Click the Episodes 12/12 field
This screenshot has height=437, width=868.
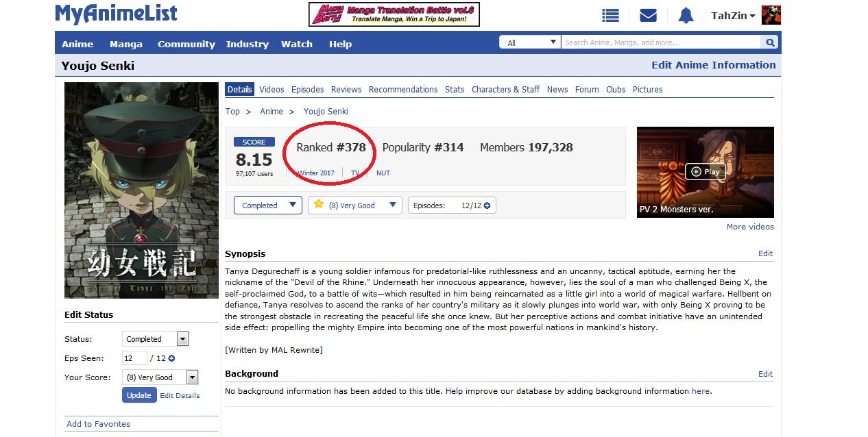(452, 205)
